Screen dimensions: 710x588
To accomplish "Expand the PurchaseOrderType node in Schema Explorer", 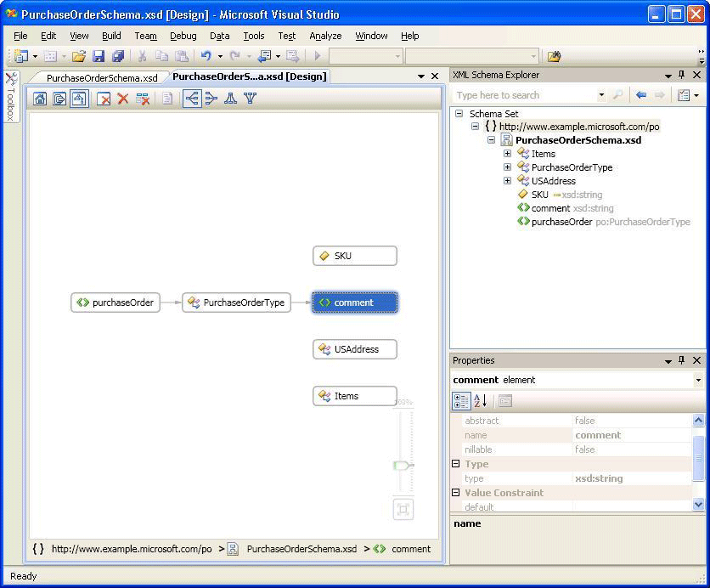I will (507, 167).
